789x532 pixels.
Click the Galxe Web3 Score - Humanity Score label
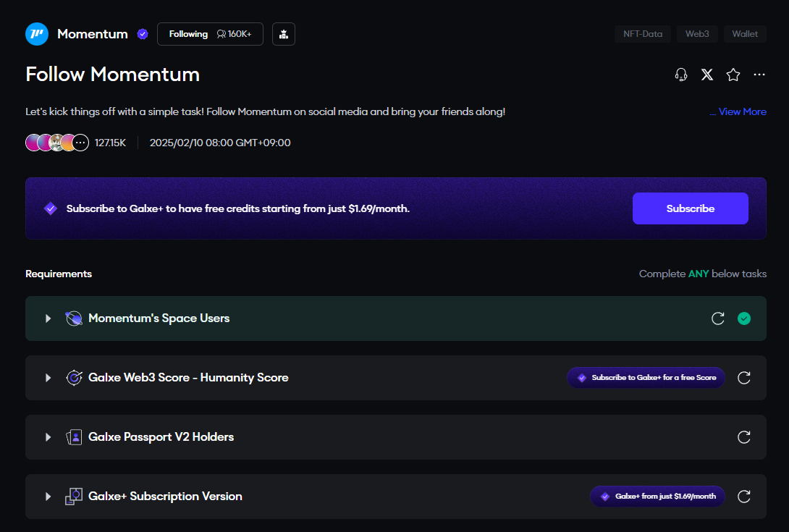tap(188, 378)
